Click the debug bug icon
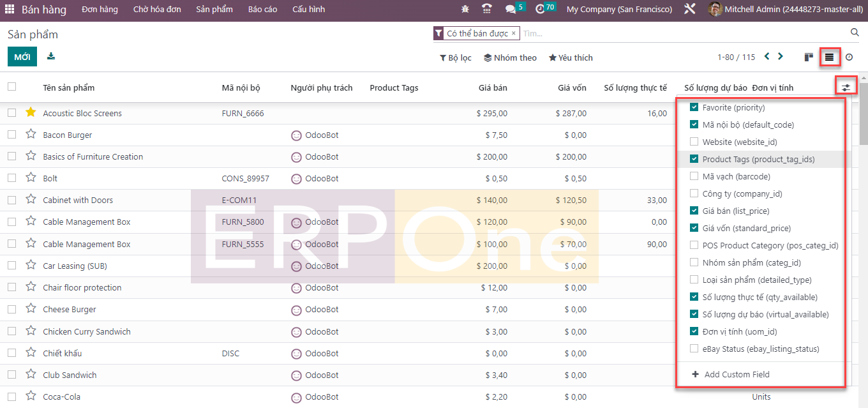This screenshot has width=868, height=408. [465, 10]
